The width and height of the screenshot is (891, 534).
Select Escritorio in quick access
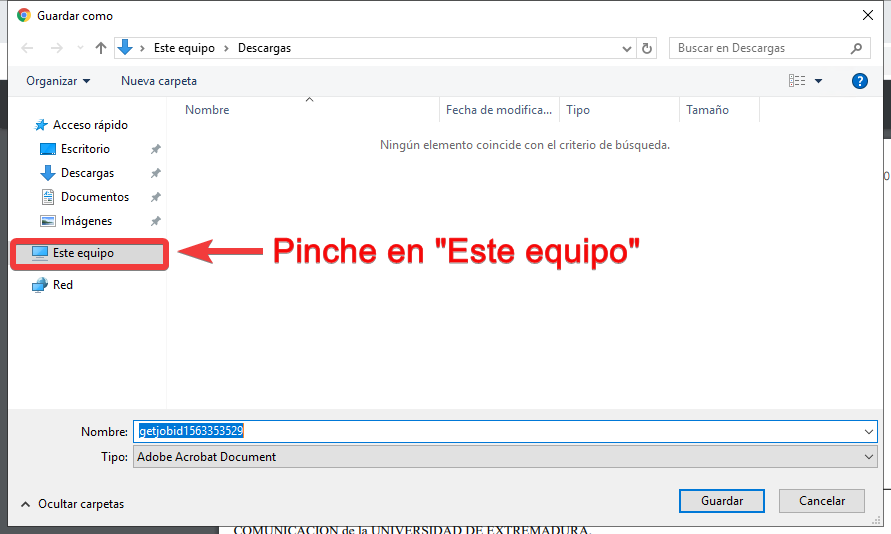84,149
